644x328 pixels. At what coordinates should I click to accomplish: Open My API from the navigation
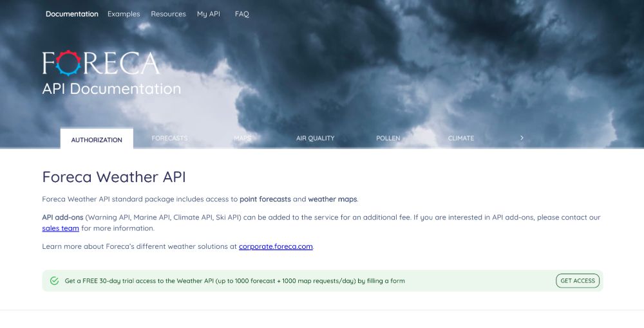209,14
